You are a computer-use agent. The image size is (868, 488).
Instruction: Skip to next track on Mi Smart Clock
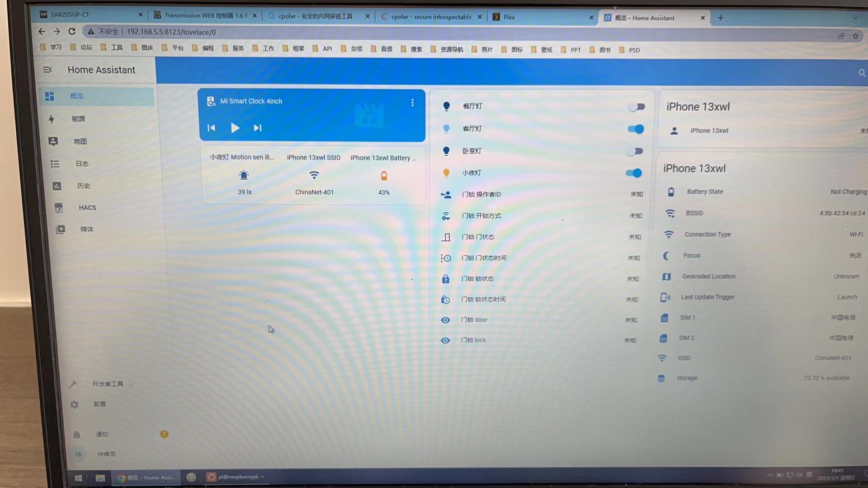[x=258, y=128]
